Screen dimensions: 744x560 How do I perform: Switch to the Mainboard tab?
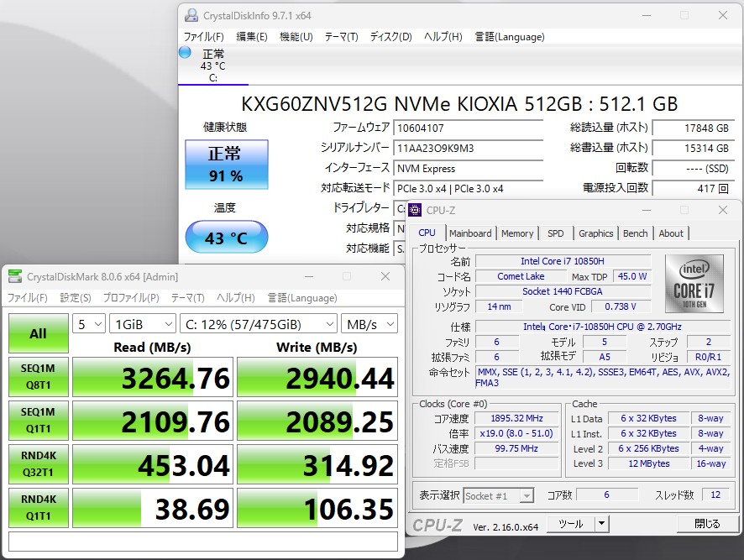[470, 233]
